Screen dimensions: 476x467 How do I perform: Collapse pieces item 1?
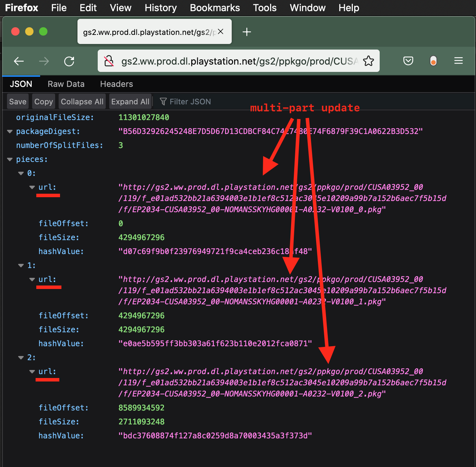tap(21, 266)
